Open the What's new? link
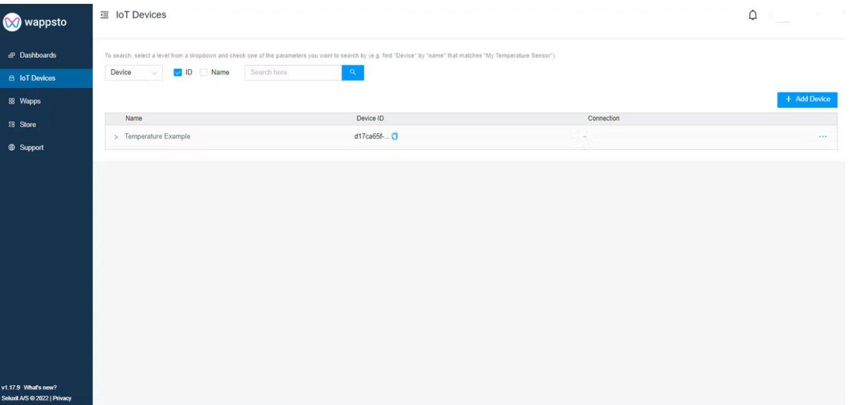 (x=41, y=388)
